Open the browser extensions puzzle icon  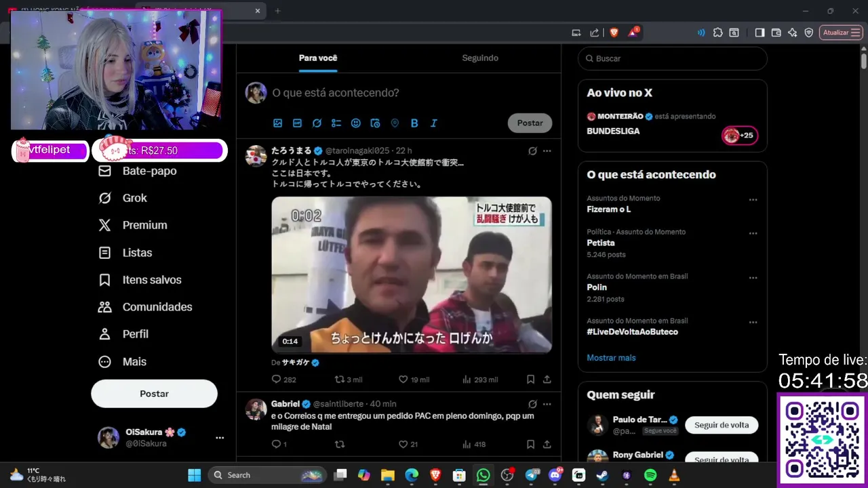717,33
